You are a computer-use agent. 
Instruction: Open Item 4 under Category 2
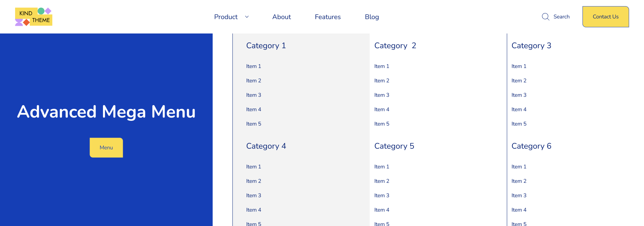tap(382, 109)
